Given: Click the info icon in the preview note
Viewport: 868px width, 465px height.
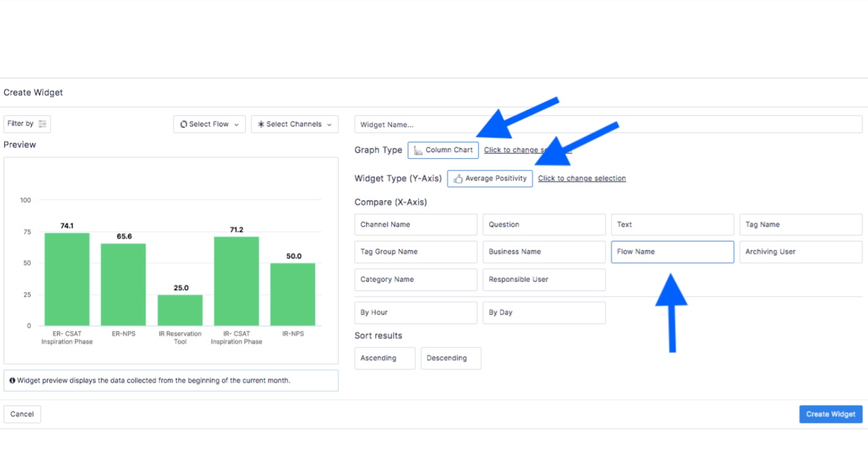Looking at the screenshot, I should (x=12, y=380).
